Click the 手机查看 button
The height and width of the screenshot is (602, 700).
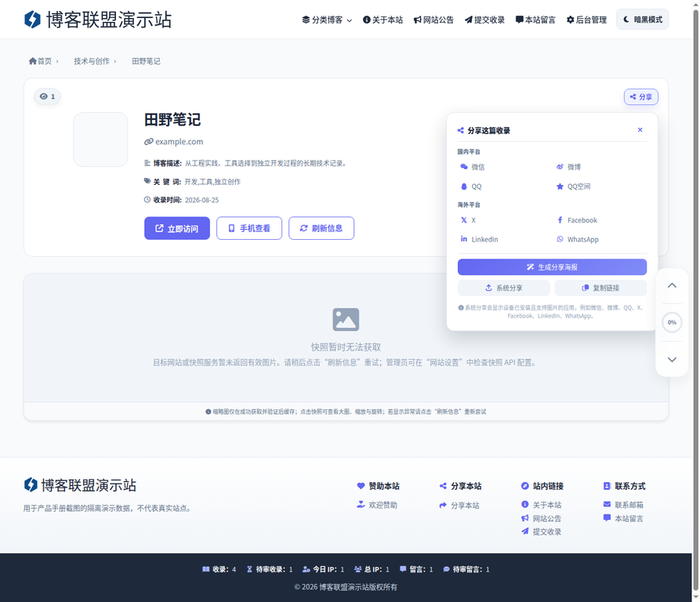[249, 228]
